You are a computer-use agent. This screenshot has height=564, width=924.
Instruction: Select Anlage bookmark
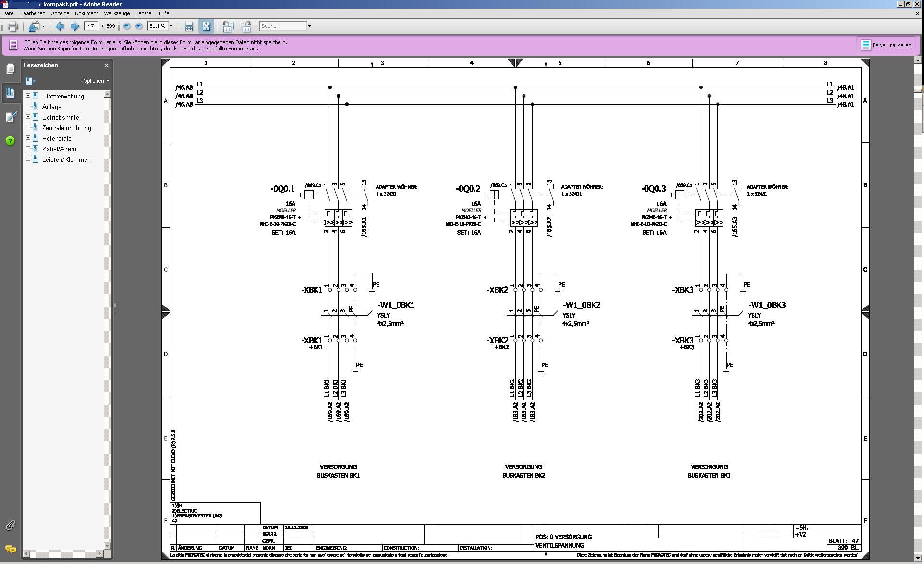click(x=51, y=107)
